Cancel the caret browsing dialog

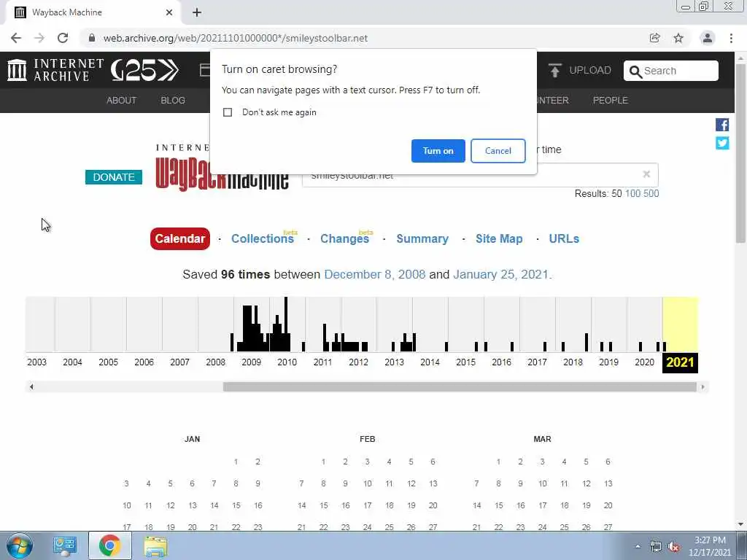(x=498, y=151)
